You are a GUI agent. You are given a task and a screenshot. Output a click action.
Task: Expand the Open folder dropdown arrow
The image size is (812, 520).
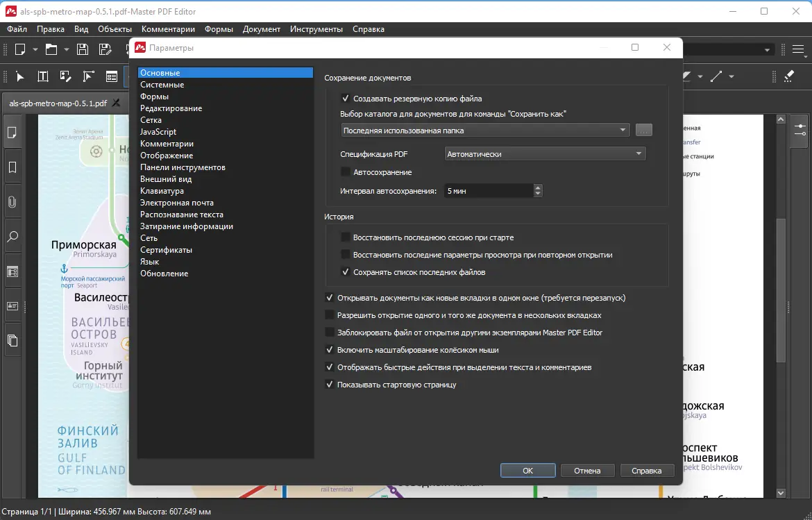(x=67, y=50)
